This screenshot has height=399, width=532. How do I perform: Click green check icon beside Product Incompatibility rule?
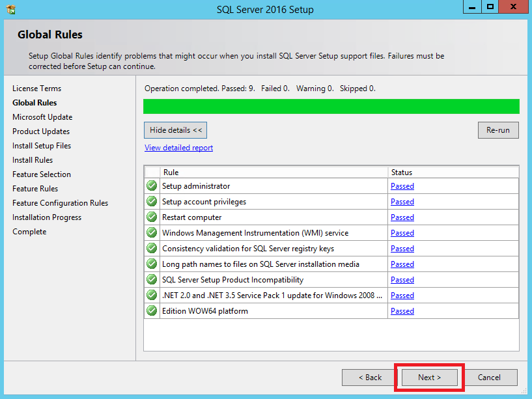coord(152,280)
